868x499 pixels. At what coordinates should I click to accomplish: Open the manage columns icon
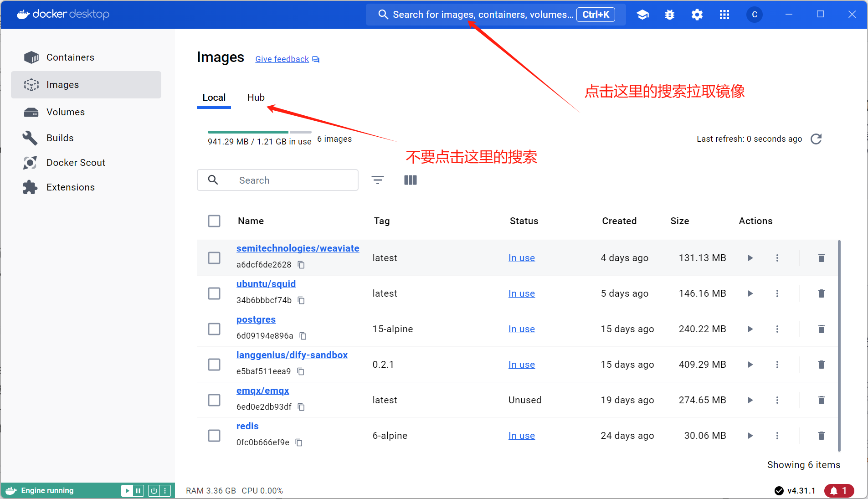(411, 180)
